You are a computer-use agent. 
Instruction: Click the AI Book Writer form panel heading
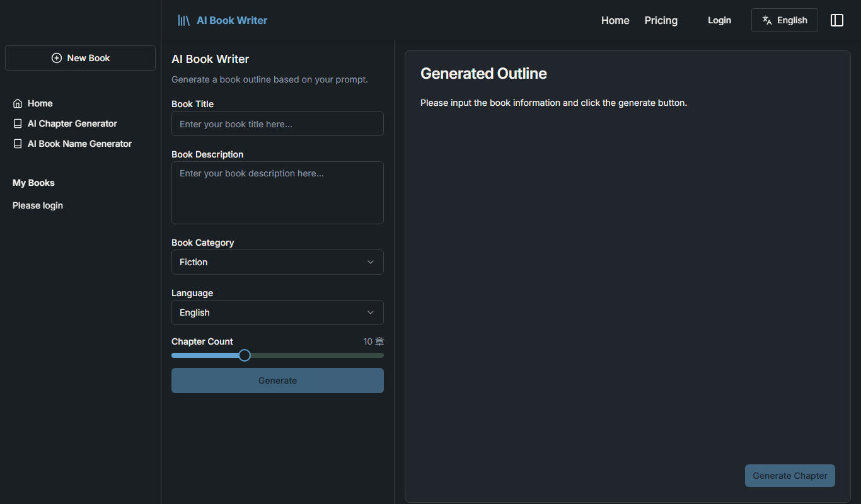[210, 59]
